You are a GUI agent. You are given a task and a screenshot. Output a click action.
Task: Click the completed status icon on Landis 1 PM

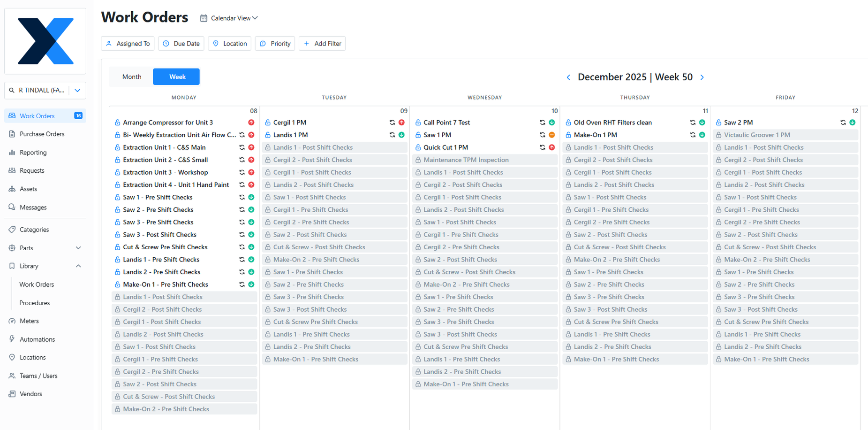(401, 135)
